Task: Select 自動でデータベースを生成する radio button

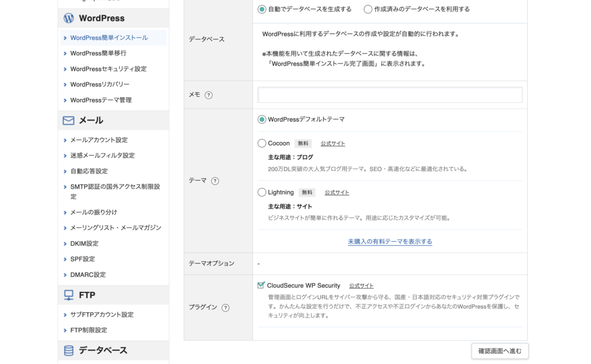Action: tap(262, 9)
